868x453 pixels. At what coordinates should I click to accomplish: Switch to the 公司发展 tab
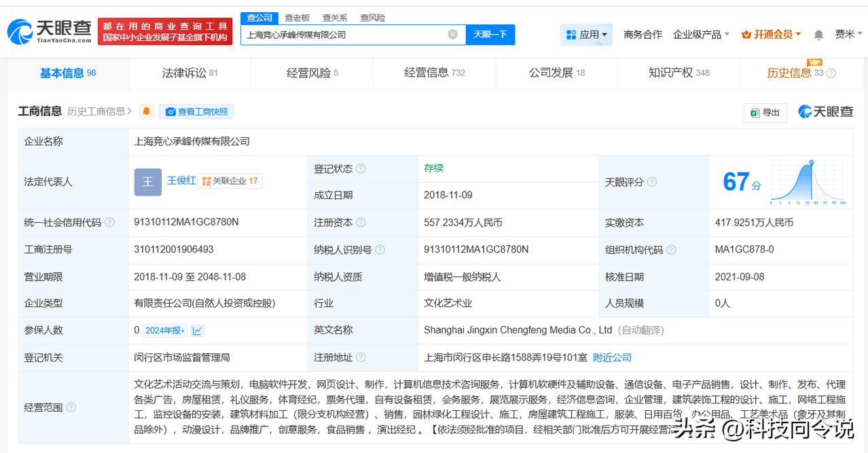point(557,73)
